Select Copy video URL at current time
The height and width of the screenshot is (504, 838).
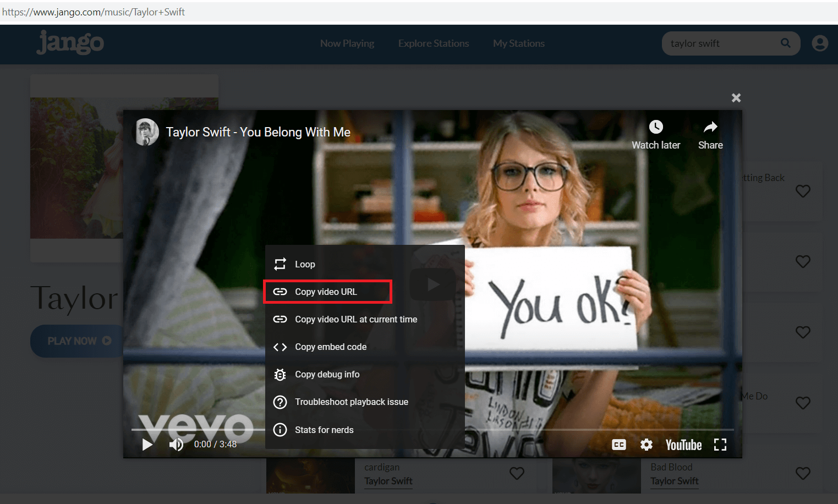point(365,319)
